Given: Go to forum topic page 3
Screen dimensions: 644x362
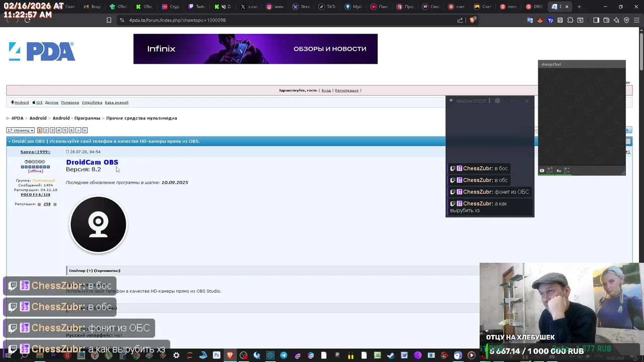Looking at the screenshot, I should [52, 130].
